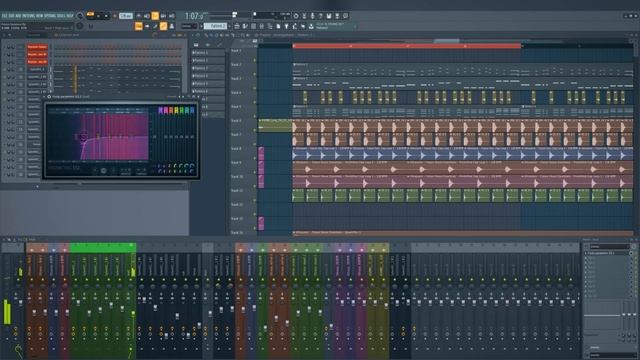Toggle the highlighted countdown before recording button
Screen dimensions: 640x360
pos(155,16)
